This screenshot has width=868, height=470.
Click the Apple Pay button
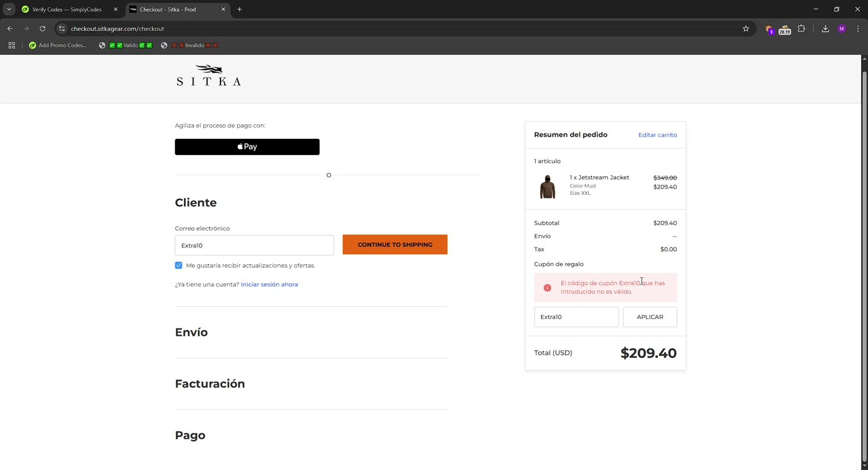247,147
